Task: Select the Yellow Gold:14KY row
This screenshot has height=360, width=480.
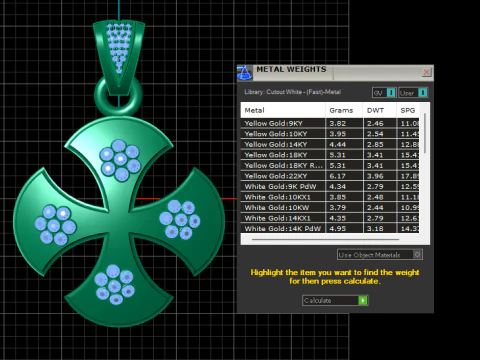Action: tap(330, 144)
